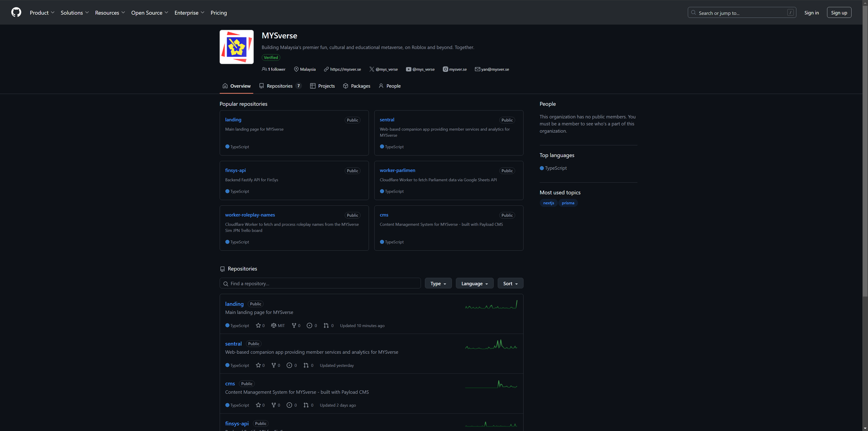Click the MIT license scale icon

273,326
